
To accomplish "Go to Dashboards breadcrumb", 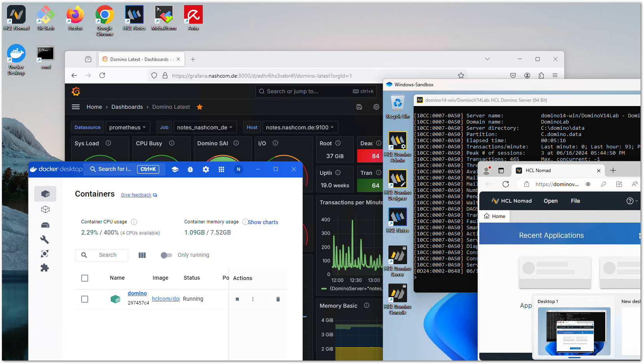I will pyautogui.click(x=127, y=107).
